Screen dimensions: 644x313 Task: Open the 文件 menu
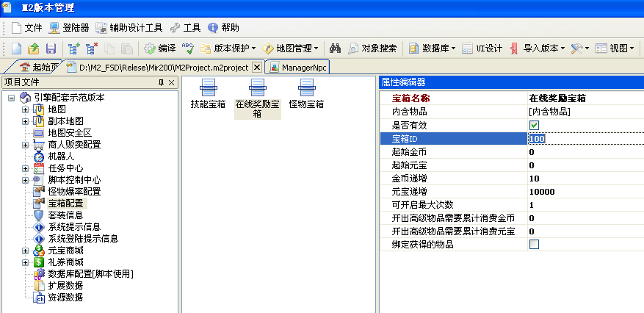(27, 28)
